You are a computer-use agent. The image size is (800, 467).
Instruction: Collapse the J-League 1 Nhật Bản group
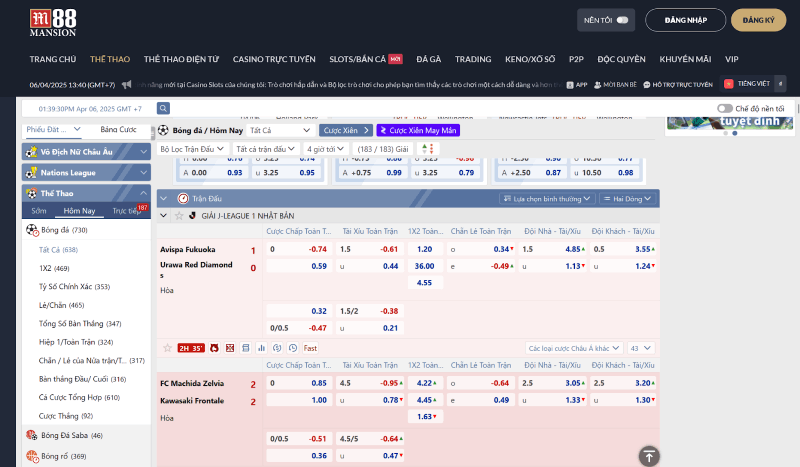pyautogui.click(x=163, y=215)
